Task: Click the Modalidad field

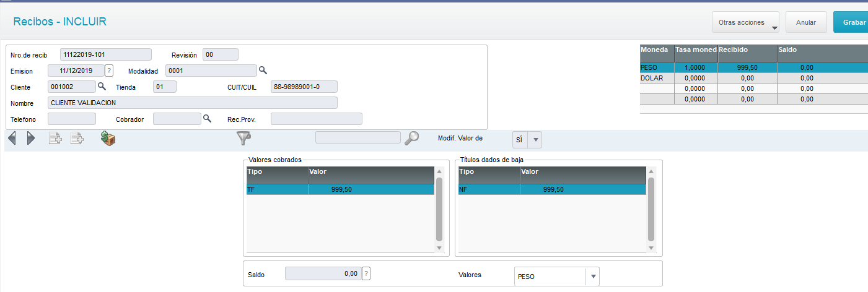Action: [x=211, y=70]
